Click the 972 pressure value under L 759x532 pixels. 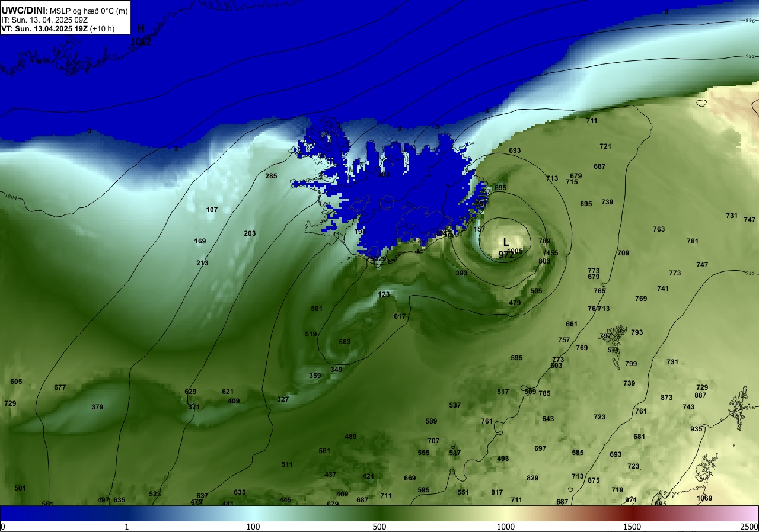click(x=506, y=255)
